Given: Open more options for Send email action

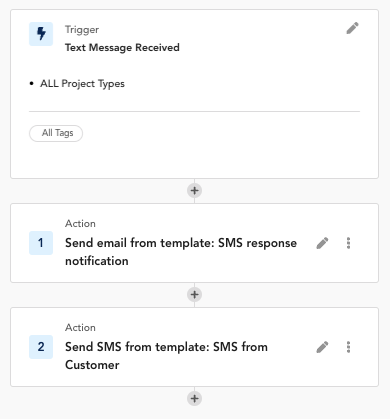Looking at the screenshot, I should (348, 243).
